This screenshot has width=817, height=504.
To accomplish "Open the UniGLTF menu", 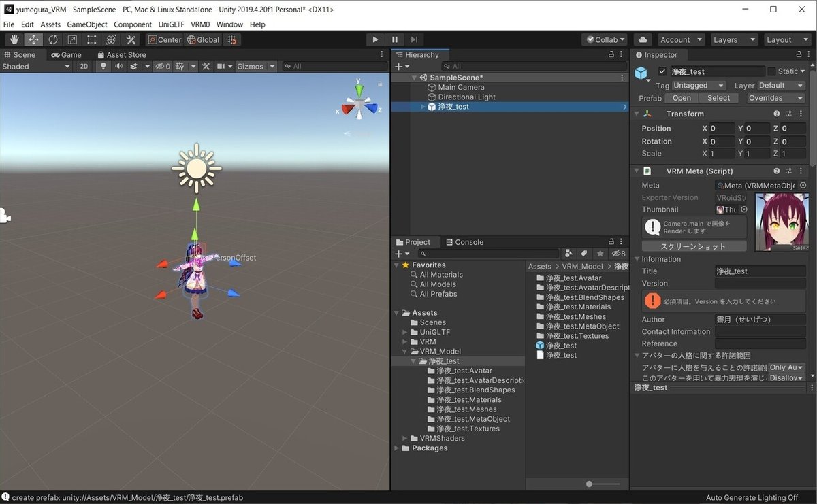I will [170, 24].
